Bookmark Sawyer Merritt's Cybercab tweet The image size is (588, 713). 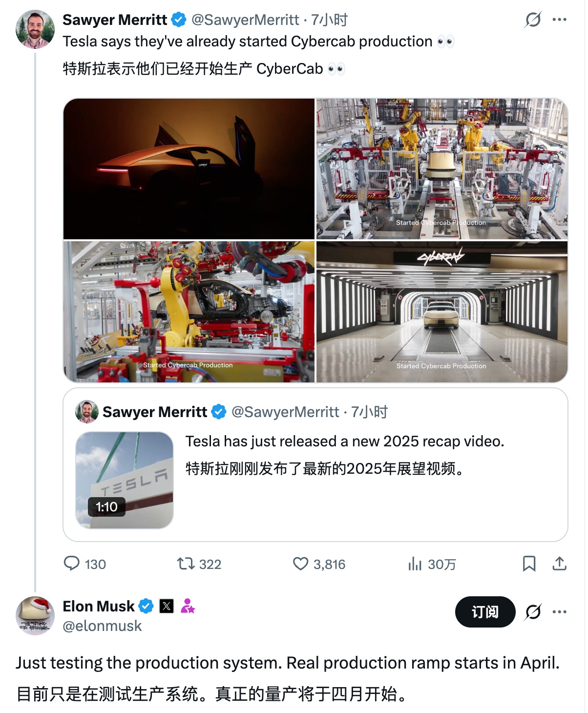pyautogui.click(x=529, y=564)
